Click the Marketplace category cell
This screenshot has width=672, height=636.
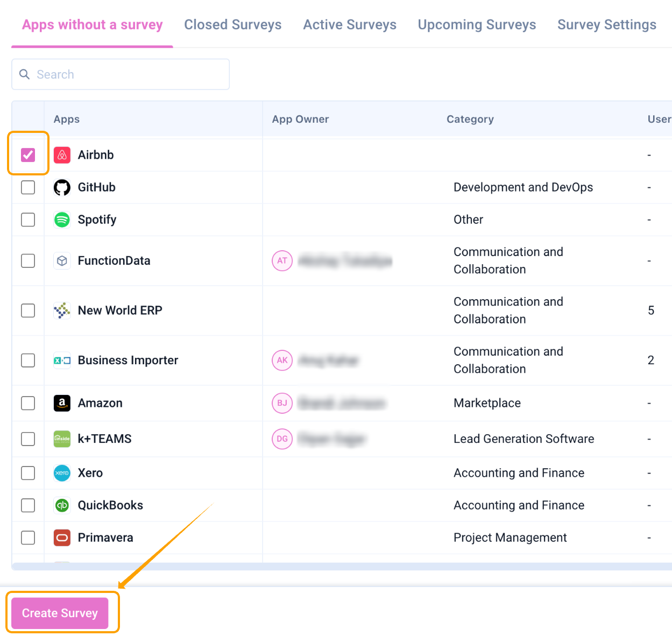[x=487, y=403]
